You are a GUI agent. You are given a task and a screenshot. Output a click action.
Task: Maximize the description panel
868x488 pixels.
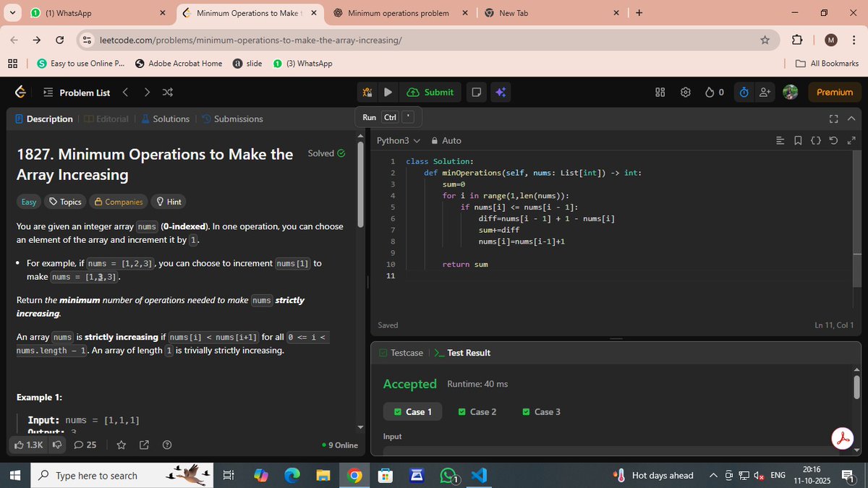(x=833, y=119)
